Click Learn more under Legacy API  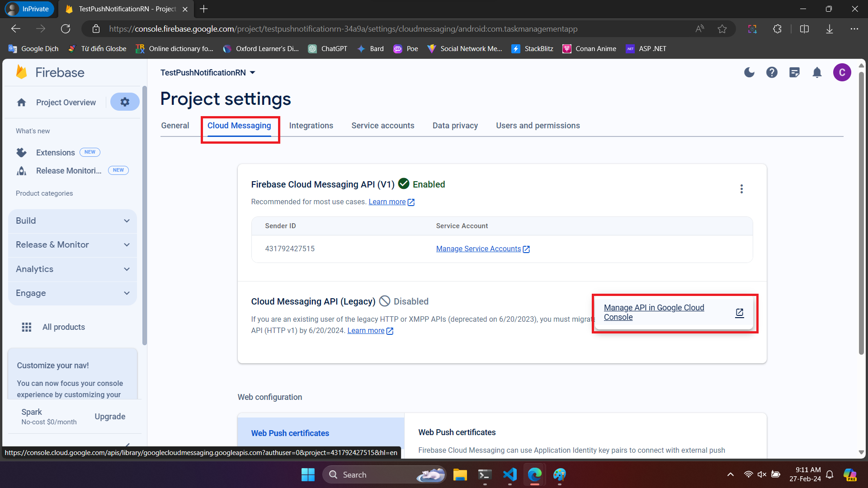click(370, 331)
